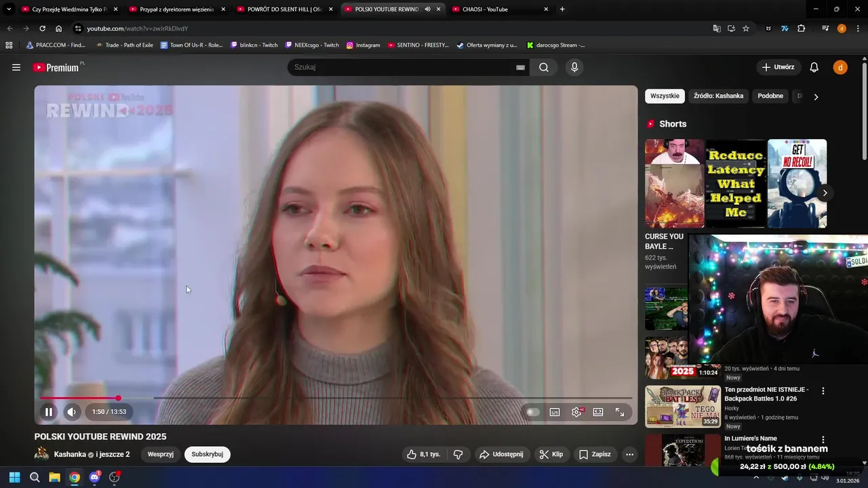Image resolution: width=868 pixels, height=488 pixels.
Task: Create a clip with Klip button
Action: coord(551,454)
